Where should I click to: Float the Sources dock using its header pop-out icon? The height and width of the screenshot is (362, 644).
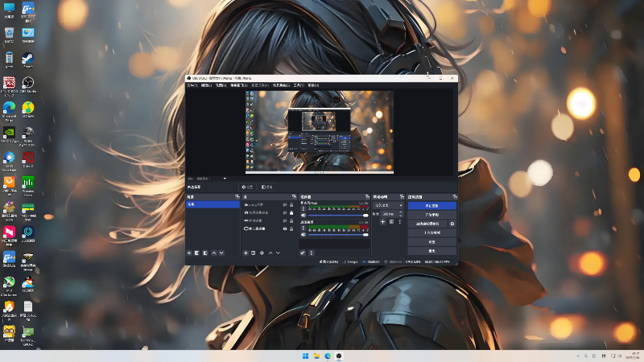(294, 197)
